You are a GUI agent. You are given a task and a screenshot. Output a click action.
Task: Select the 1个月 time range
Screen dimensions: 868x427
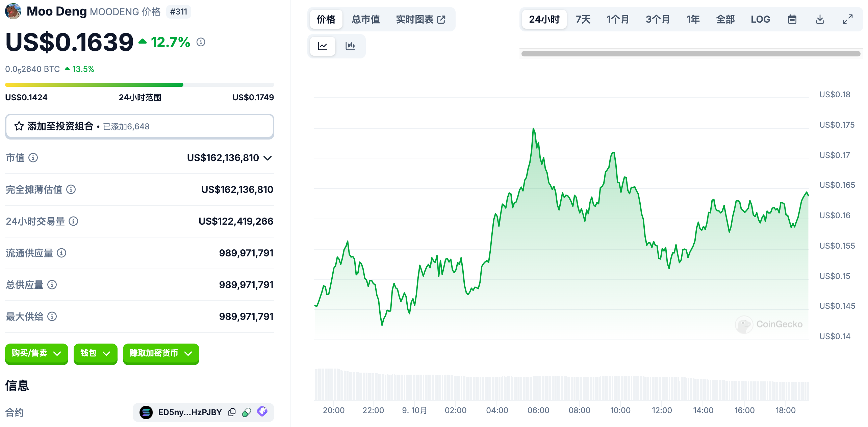pos(618,19)
